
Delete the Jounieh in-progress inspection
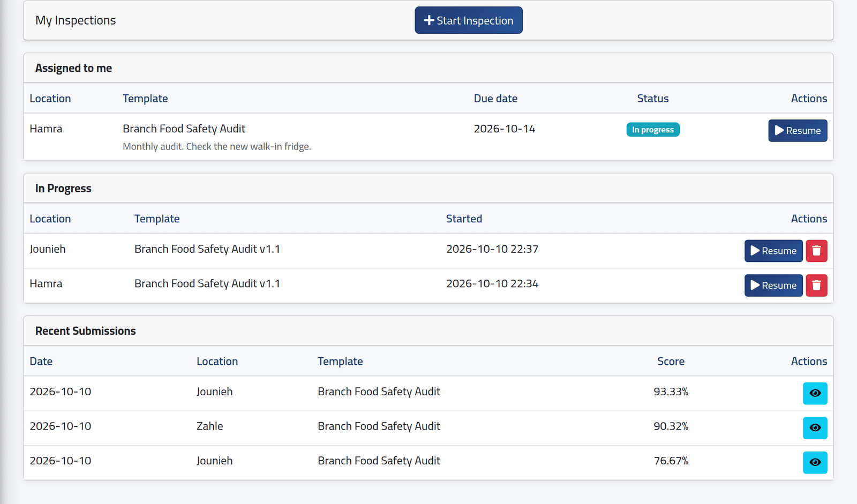(816, 251)
